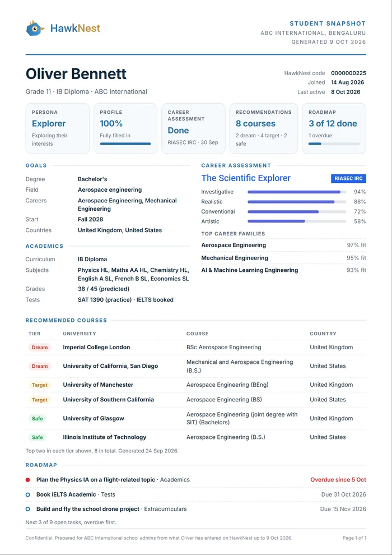
Task: Click the RIASEC IRC badge
Action: click(x=348, y=178)
